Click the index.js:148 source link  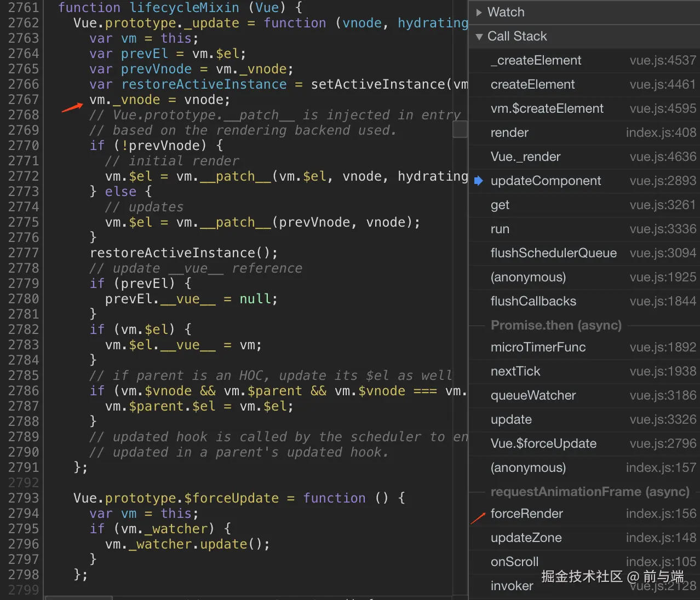click(661, 538)
